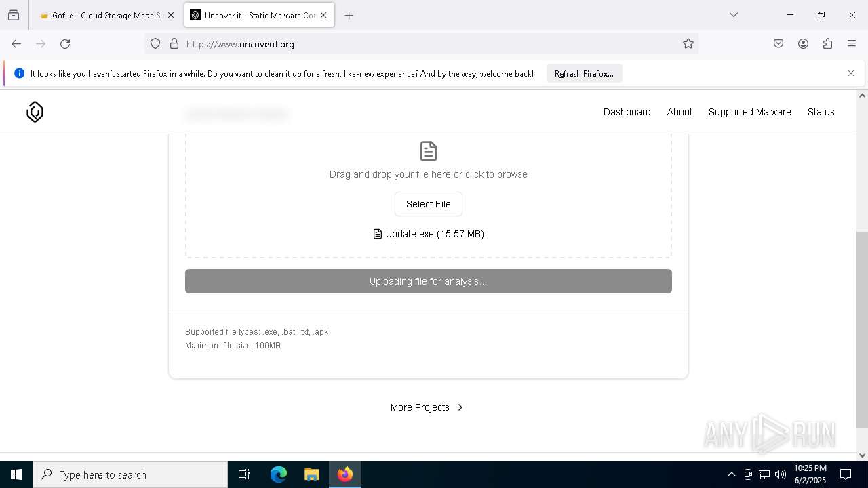Open network status tray icon
This screenshot has width=868, height=488.
[764, 474]
